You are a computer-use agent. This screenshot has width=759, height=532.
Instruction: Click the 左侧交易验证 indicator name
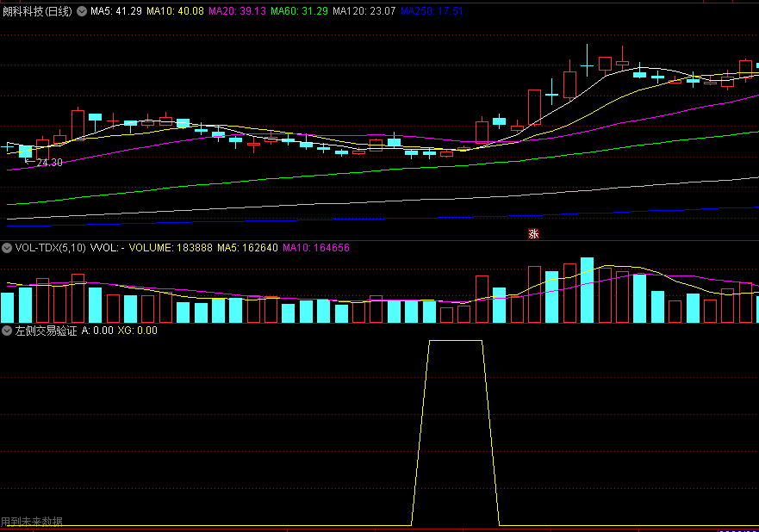click(46, 331)
